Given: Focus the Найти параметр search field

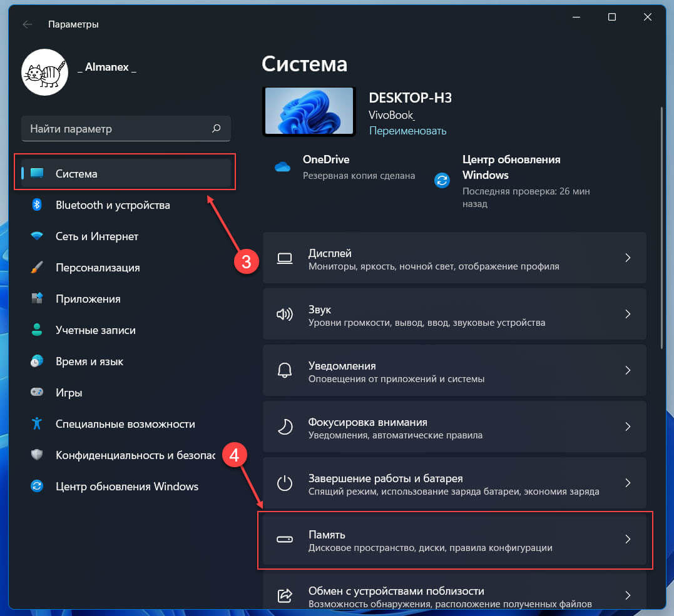Looking at the screenshot, I should [x=126, y=128].
